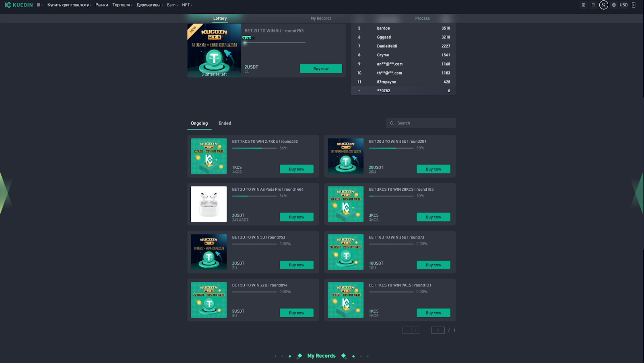Viewport: 644px width, 363px height.
Task: Click the mobile app download icon
Action: click(634, 5)
